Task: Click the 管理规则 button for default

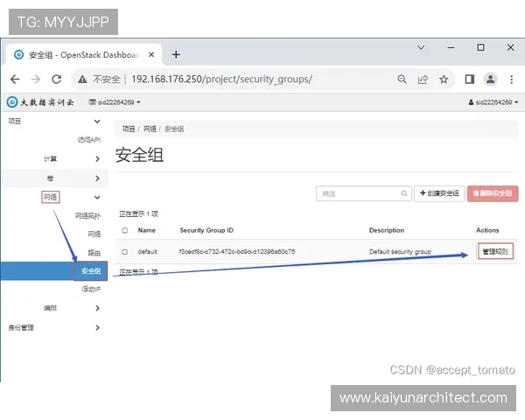Action: (495, 251)
